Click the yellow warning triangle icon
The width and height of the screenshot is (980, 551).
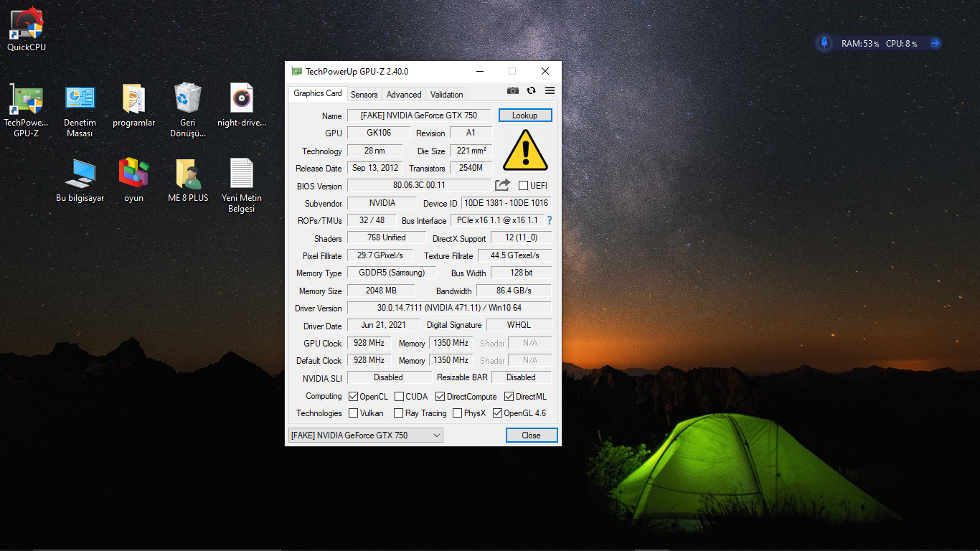525,150
